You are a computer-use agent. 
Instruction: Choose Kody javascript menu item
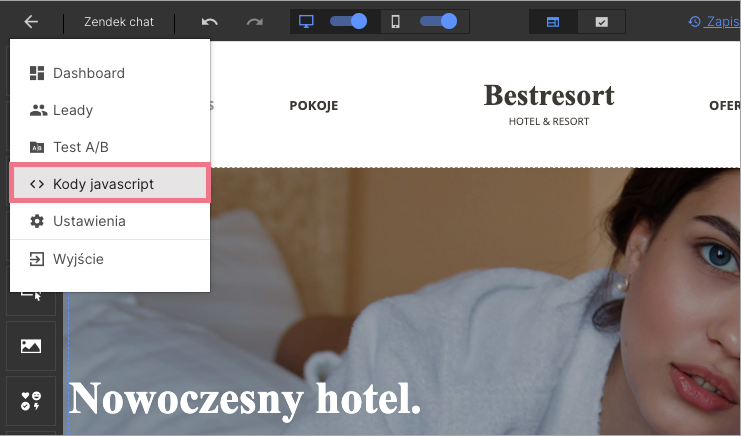[x=103, y=184]
